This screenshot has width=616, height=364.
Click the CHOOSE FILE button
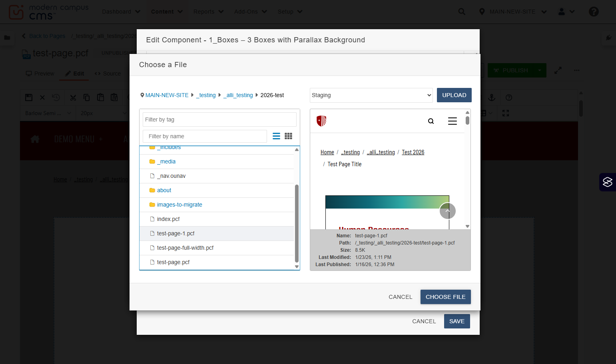coord(445,297)
